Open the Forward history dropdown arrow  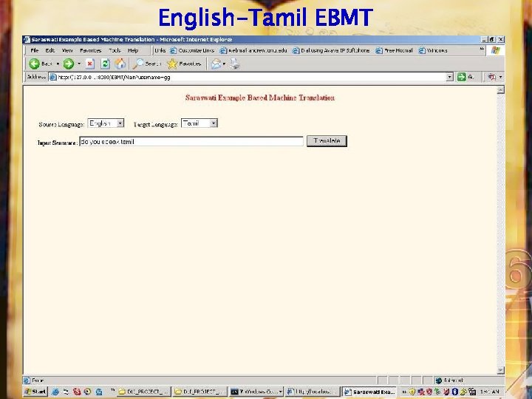79,64
